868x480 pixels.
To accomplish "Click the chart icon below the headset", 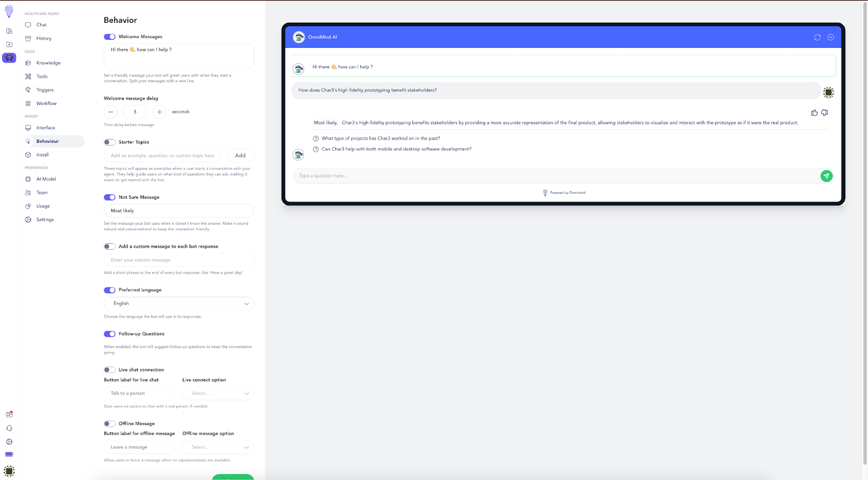I will 9,442.
